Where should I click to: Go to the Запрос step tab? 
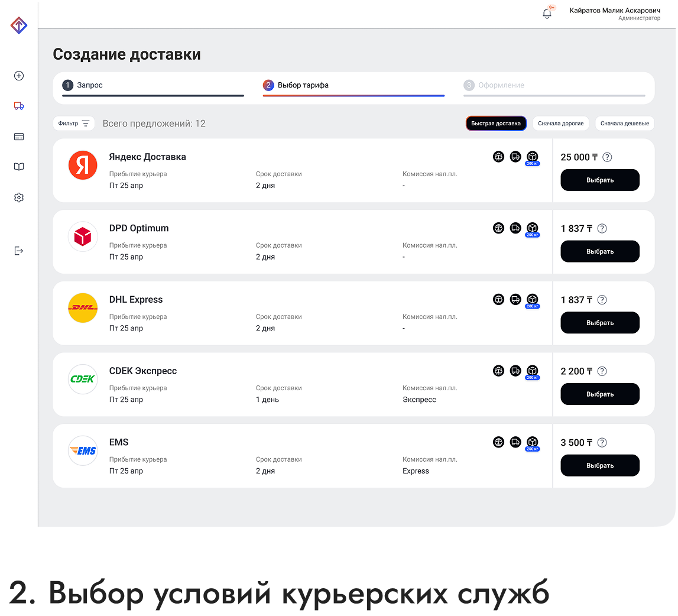coord(90,85)
